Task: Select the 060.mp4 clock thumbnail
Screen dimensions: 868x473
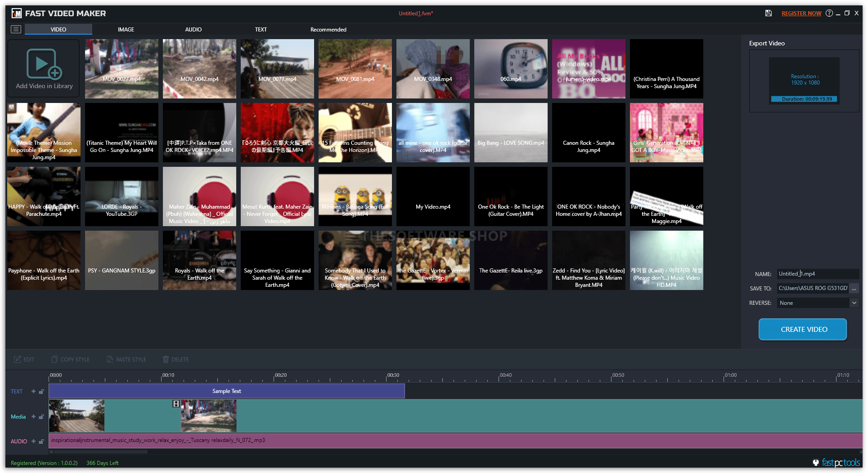Action: [x=511, y=69]
